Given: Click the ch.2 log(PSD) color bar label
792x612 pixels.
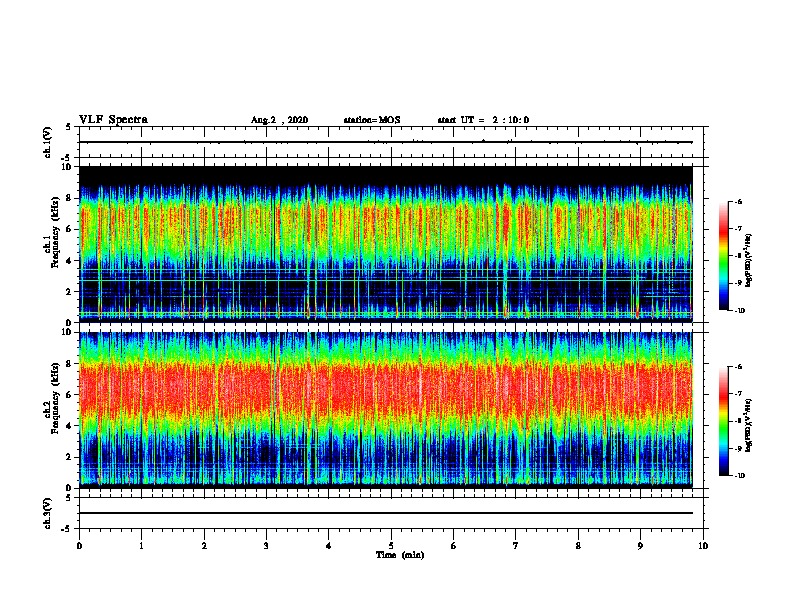Looking at the screenshot, I should click(749, 425).
